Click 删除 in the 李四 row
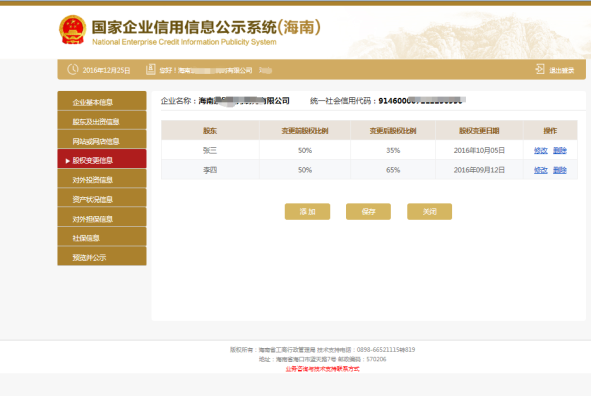 [560, 170]
